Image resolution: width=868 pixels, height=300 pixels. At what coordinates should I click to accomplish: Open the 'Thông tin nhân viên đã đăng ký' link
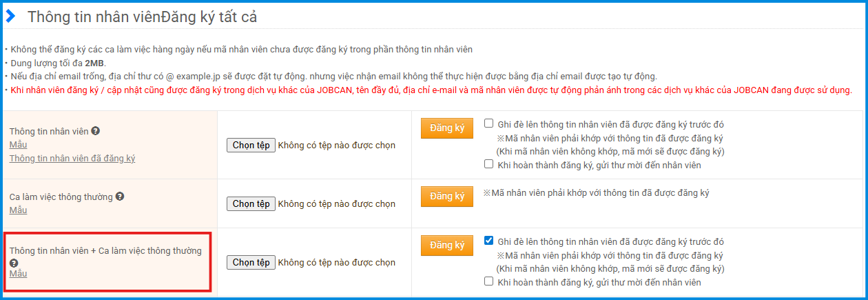point(72,158)
